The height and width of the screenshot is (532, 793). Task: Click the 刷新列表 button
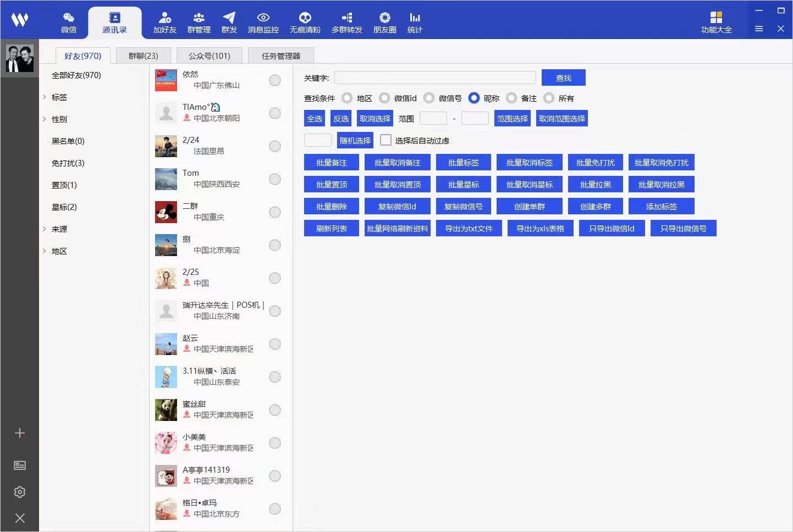[x=332, y=228]
